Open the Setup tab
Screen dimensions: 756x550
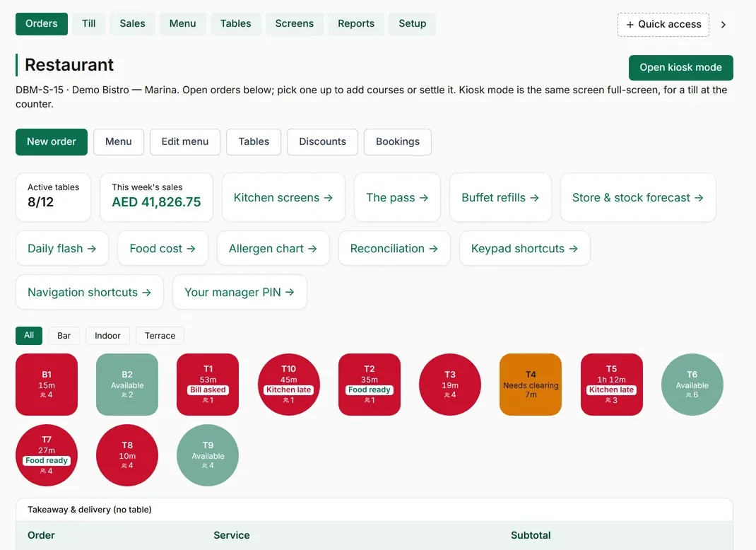pyautogui.click(x=412, y=23)
